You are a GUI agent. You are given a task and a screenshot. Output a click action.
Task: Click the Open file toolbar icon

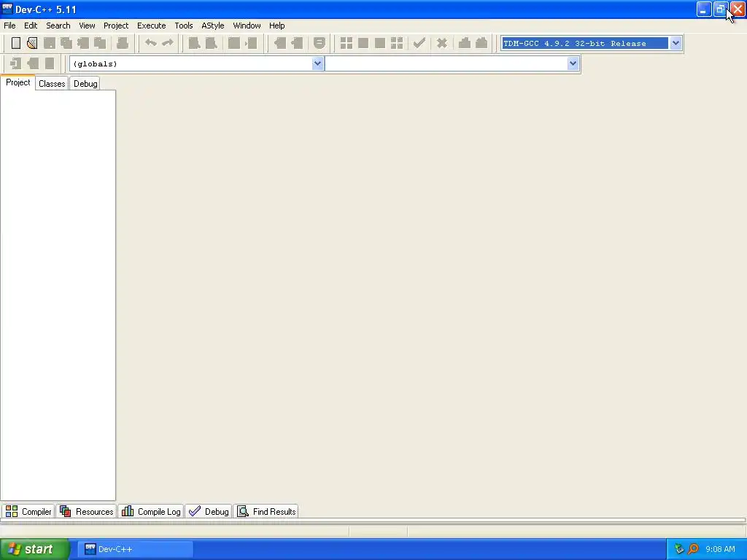point(32,43)
